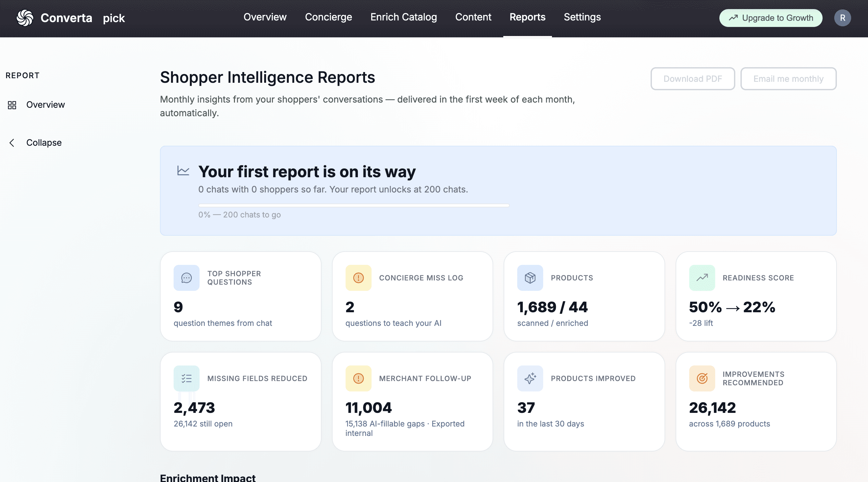This screenshot has width=868, height=482.
Task: Click '15,138 AI-fillable gaps' text
Action: tap(385, 424)
